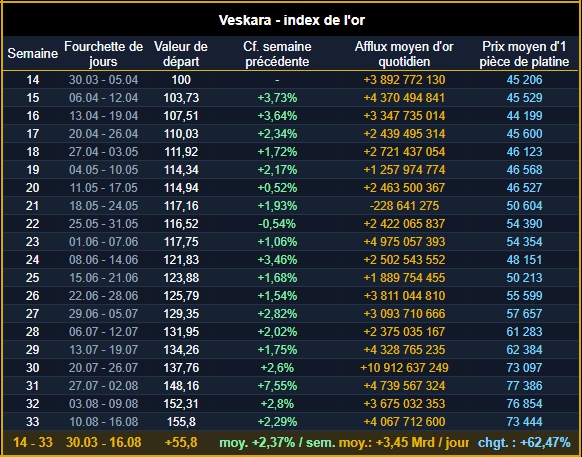Click the starting value 155,8
Viewport: 582px width, 457px height.
click(x=181, y=422)
